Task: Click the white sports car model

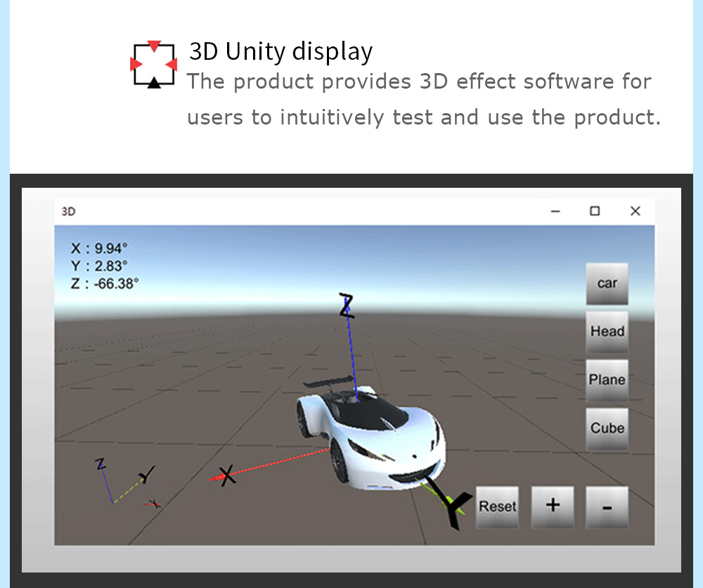Action: pos(373,436)
